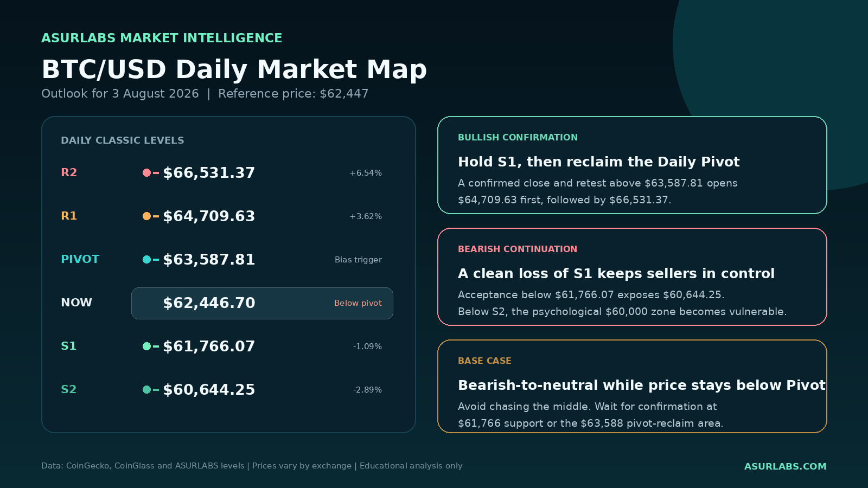
Task: Select the -1.09% change value
Action: click(x=367, y=346)
